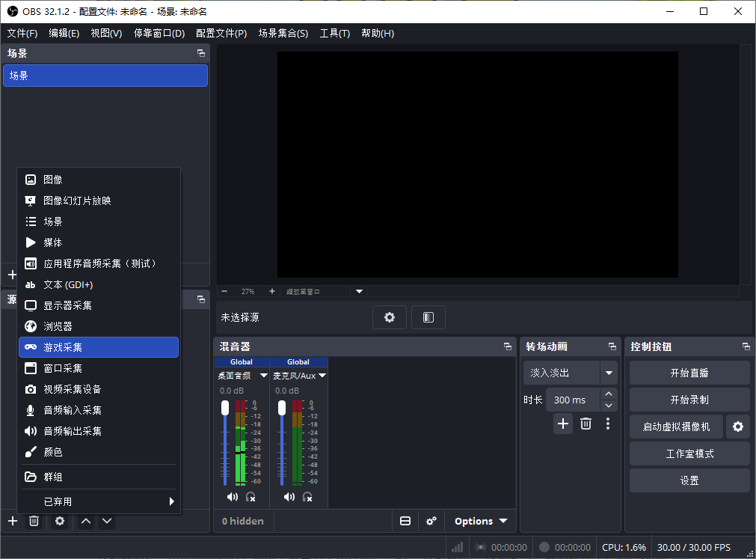Image resolution: width=756 pixels, height=559 pixels.
Task: Open the transition three-dot options menu
Action: click(607, 424)
